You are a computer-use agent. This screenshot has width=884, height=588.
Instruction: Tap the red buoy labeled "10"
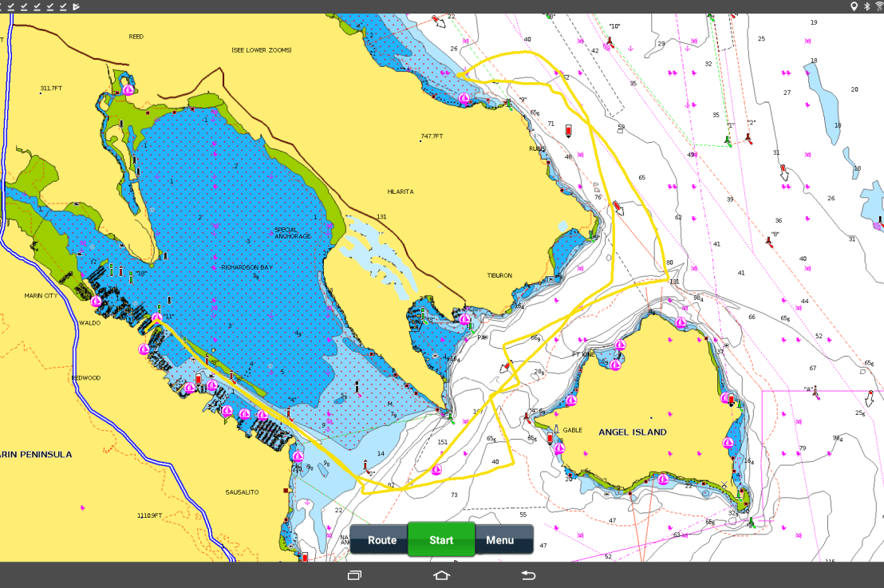[x=611, y=40]
